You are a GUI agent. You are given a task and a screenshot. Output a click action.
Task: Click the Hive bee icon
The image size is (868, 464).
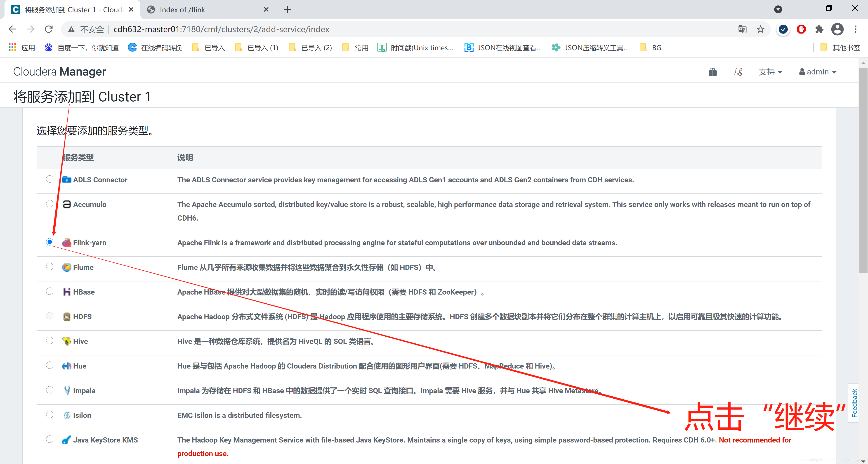coord(67,341)
